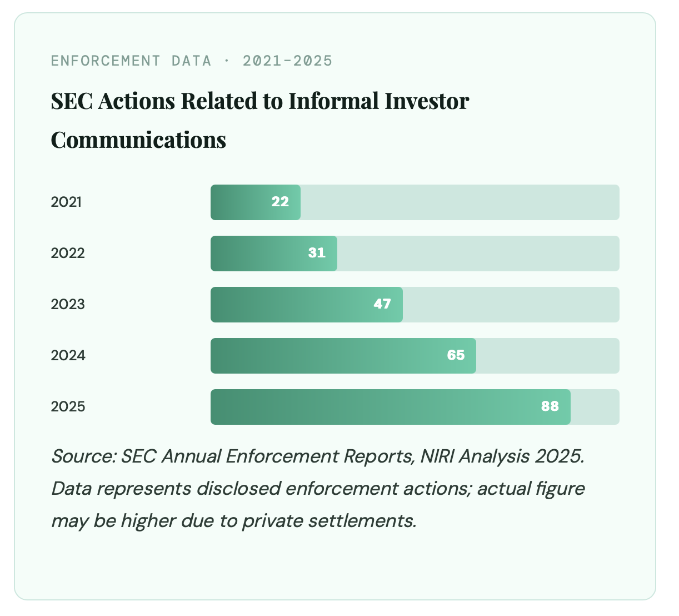Click the Source SEC Annual Enforcement Reports note
Viewport: 679px width, 616px height.
click(x=317, y=489)
